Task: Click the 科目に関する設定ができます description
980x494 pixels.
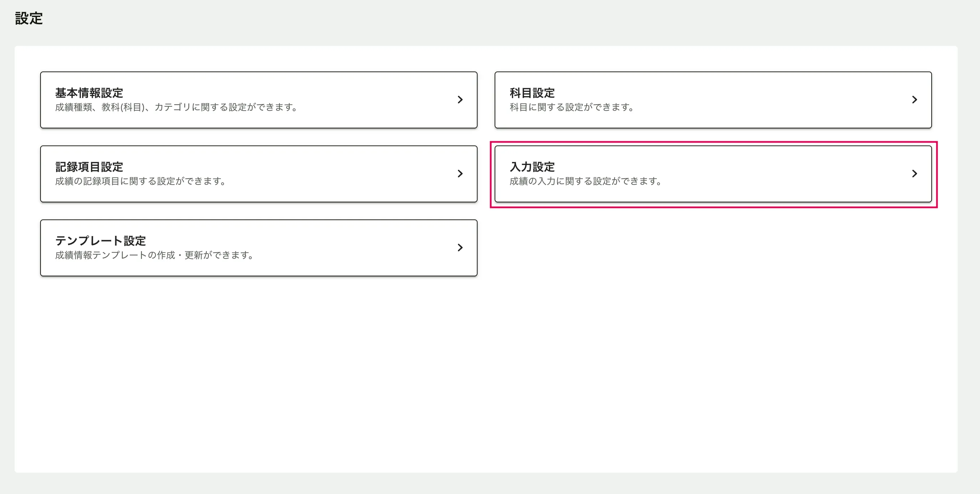Action: (571, 107)
